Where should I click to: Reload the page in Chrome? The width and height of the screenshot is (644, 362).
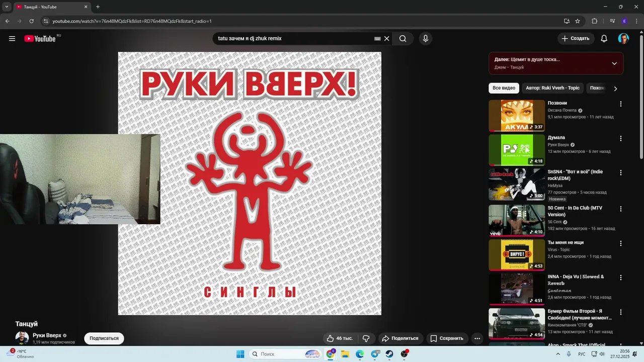(31, 21)
